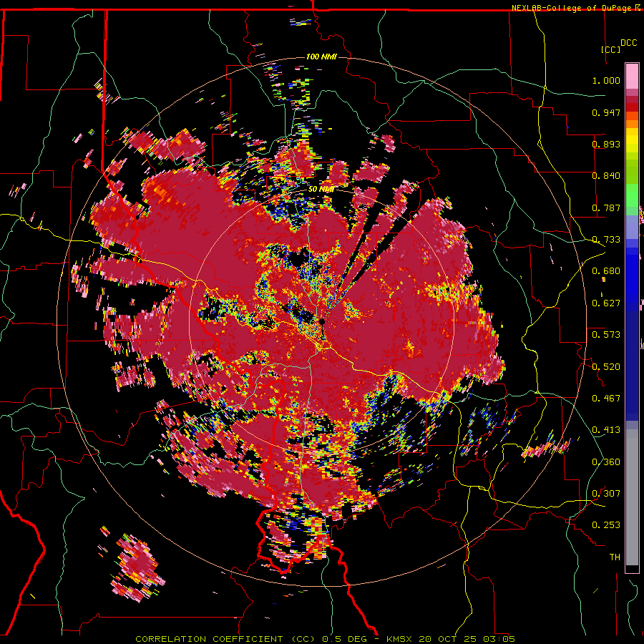Select the 0.680 legend value
Image resolution: width=644 pixels, height=644 pixels.
[606, 271]
